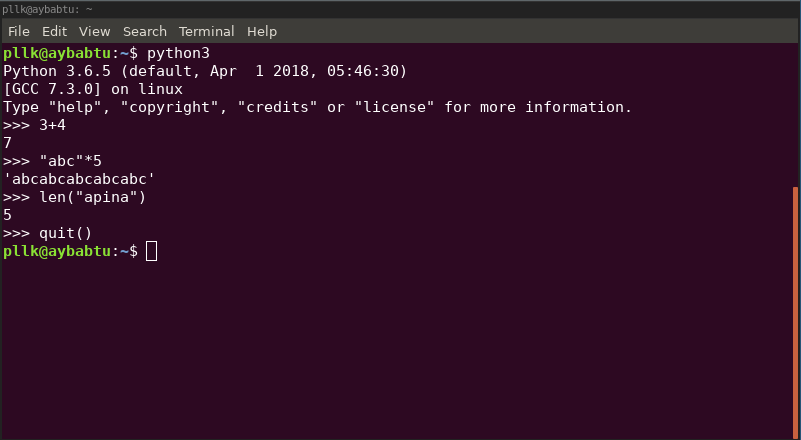Click the scrollbar track above the thumb
This screenshot has height=440, width=801.
coord(796,110)
